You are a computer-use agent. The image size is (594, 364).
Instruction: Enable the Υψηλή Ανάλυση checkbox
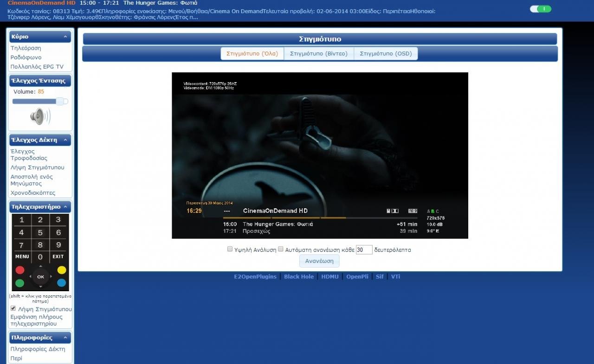(230, 249)
